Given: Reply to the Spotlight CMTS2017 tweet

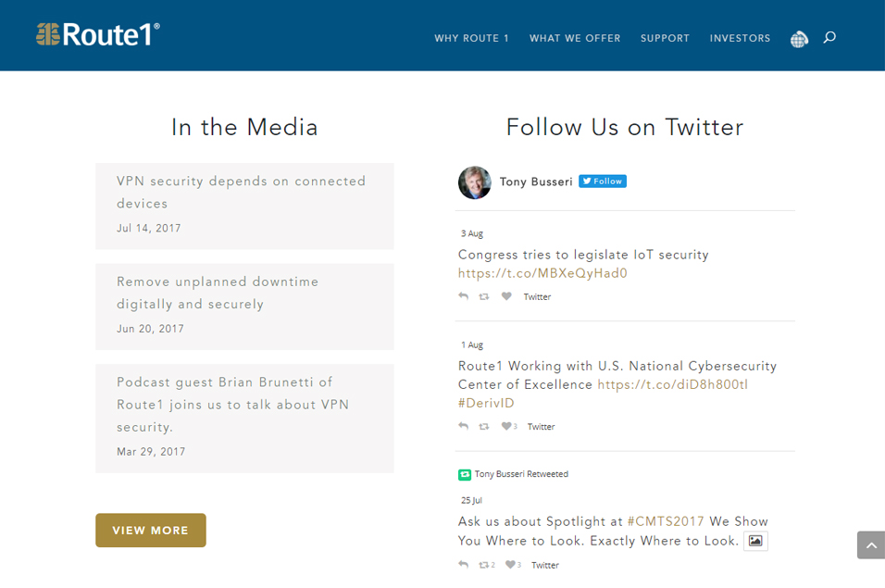Looking at the screenshot, I should [464, 565].
